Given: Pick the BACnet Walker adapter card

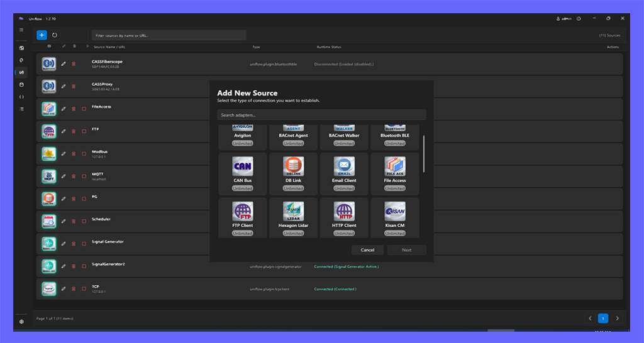Looking at the screenshot, I should (x=344, y=137).
